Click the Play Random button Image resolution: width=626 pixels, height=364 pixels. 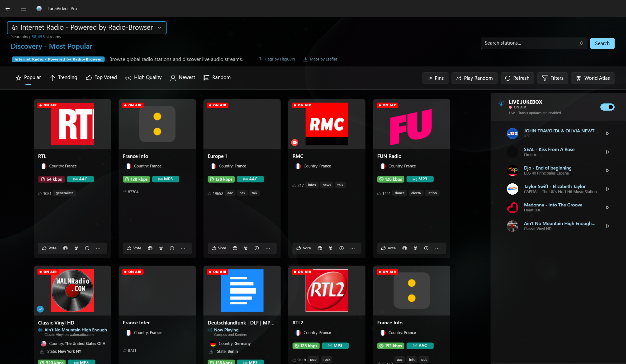474,78
